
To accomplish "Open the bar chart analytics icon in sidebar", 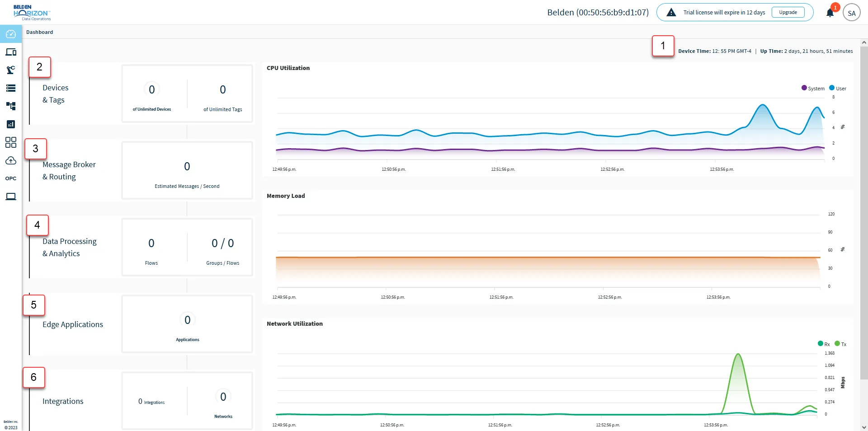I will [11, 124].
